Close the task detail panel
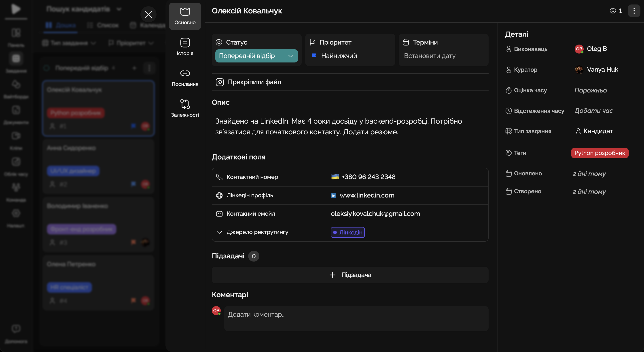Screen dimensions: 644x352 tap(148, 14)
